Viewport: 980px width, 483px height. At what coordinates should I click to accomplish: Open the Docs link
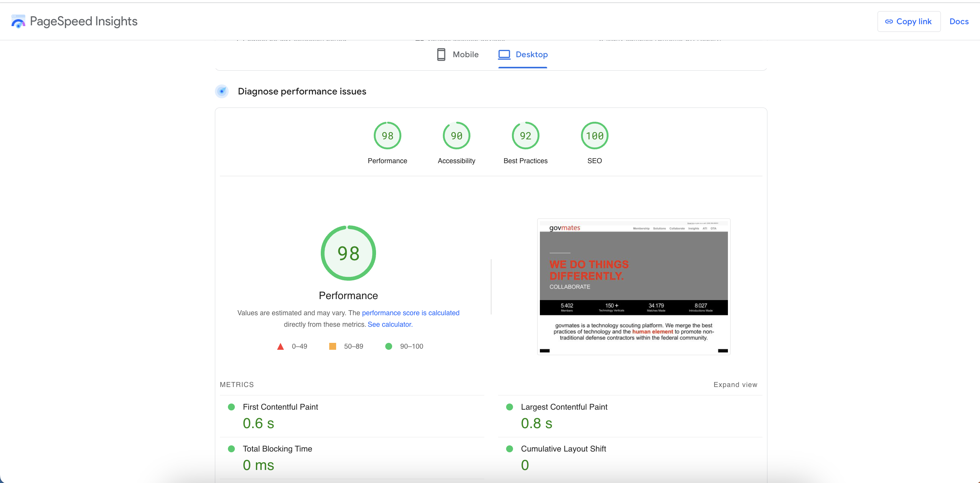959,22
